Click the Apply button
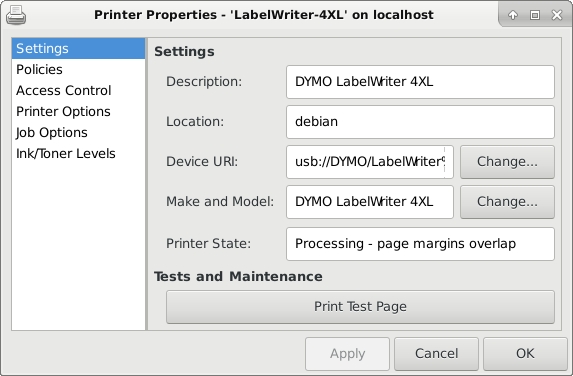The width and height of the screenshot is (573, 376). [x=348, y=354]
